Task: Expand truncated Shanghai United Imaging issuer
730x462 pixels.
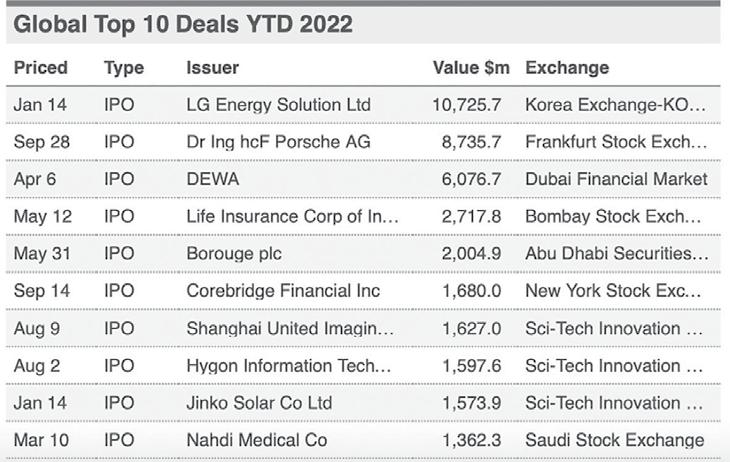Action: 290,328
